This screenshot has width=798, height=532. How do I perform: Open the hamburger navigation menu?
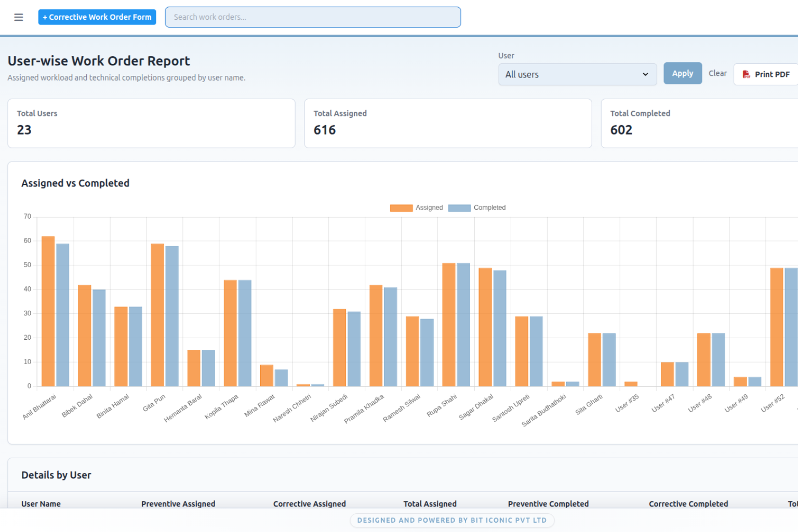[19, 17]
